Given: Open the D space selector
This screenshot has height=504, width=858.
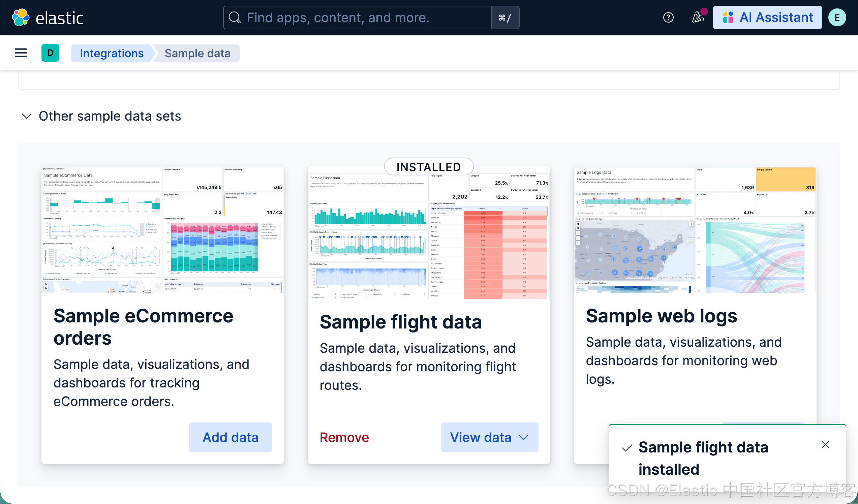Looking at the screenshot, I should coord(50,53).
